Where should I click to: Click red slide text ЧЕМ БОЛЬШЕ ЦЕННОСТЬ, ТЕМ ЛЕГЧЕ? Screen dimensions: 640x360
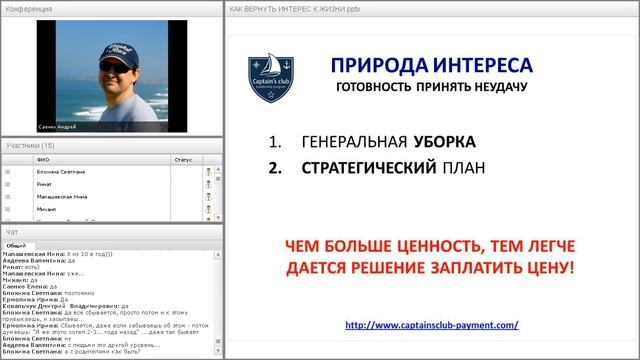(430, 246)
